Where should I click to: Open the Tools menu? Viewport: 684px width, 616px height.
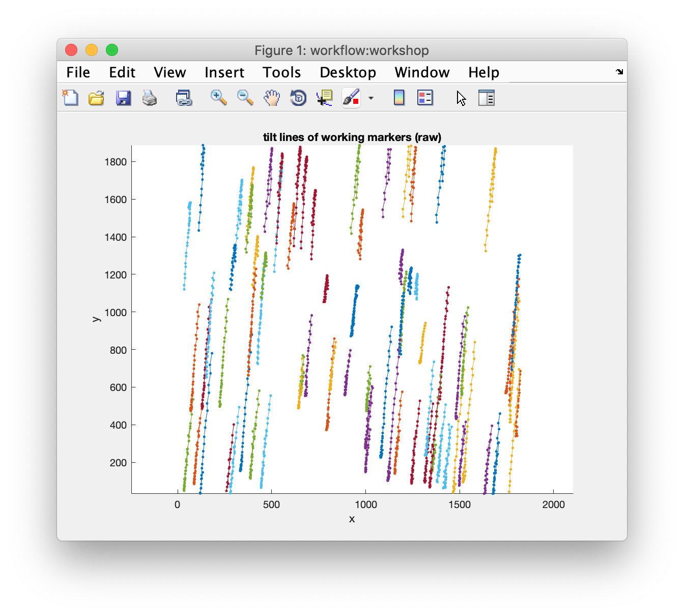click(x=282, y=72)
